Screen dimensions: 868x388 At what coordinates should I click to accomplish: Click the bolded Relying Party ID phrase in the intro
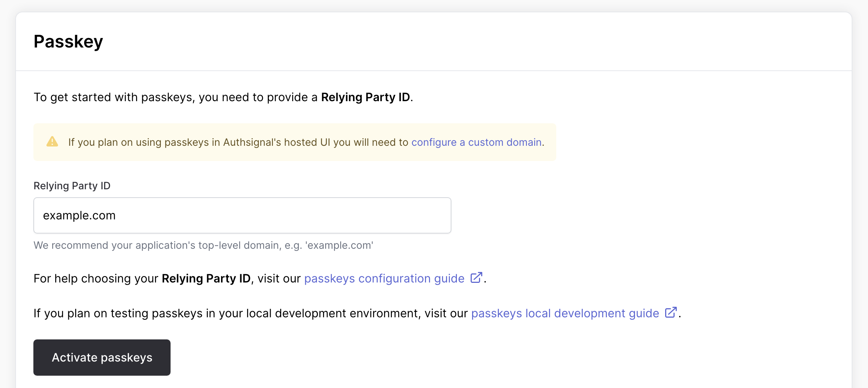[x=367, y=97]
